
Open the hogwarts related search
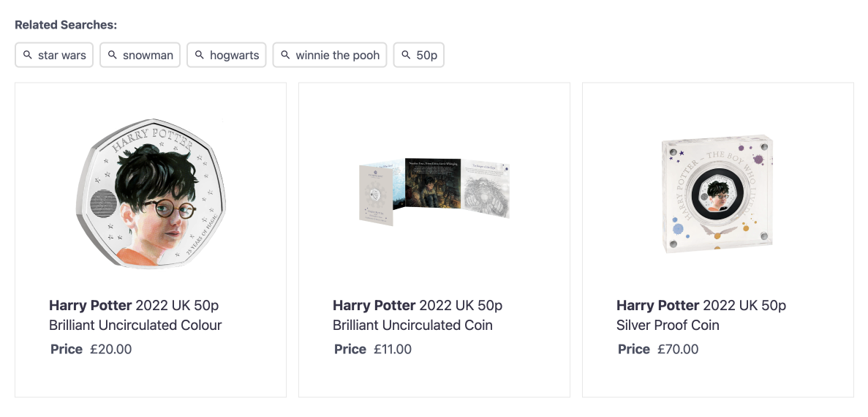[234, 56]
